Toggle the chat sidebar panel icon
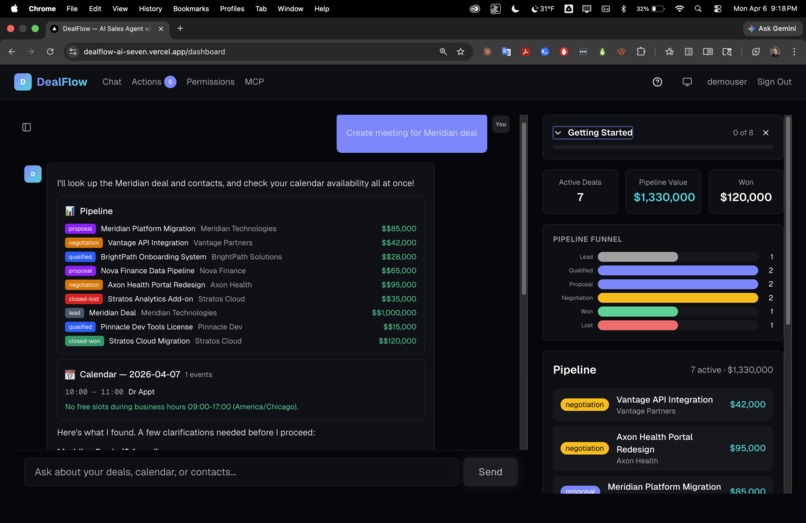806x523 pixels. coord(27,127)
